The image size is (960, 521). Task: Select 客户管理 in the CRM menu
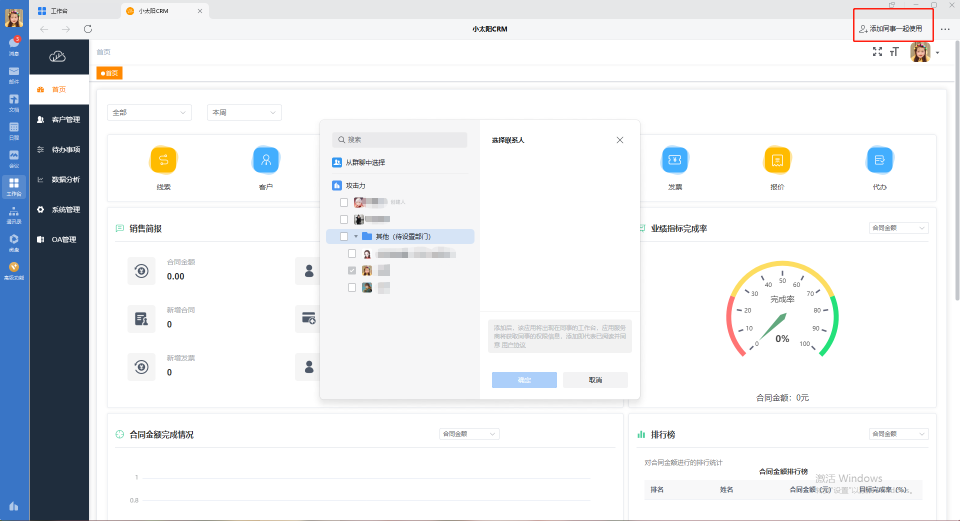click(x=65, y=120)
